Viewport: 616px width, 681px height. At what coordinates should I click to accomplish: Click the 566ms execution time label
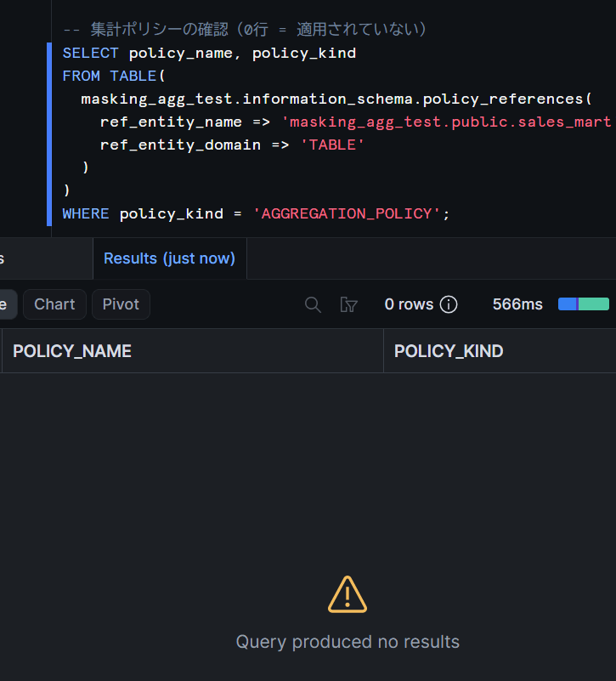click(x=517, y=304)
